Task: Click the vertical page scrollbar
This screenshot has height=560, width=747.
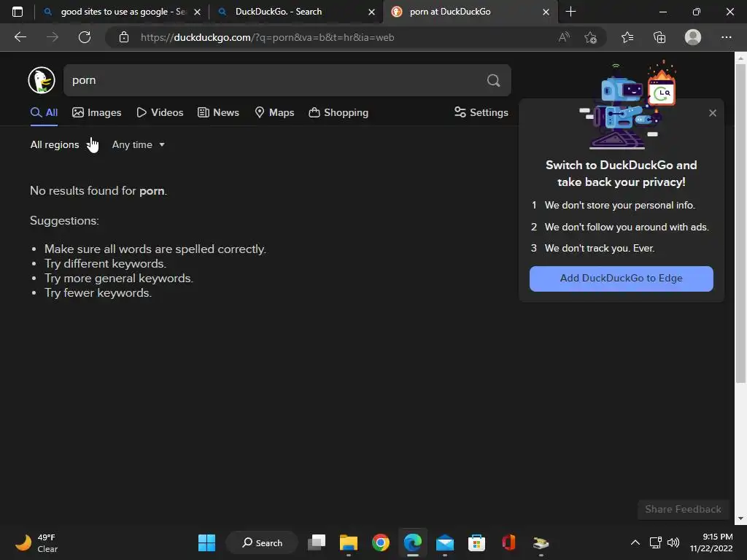Action: coord(740,224)
